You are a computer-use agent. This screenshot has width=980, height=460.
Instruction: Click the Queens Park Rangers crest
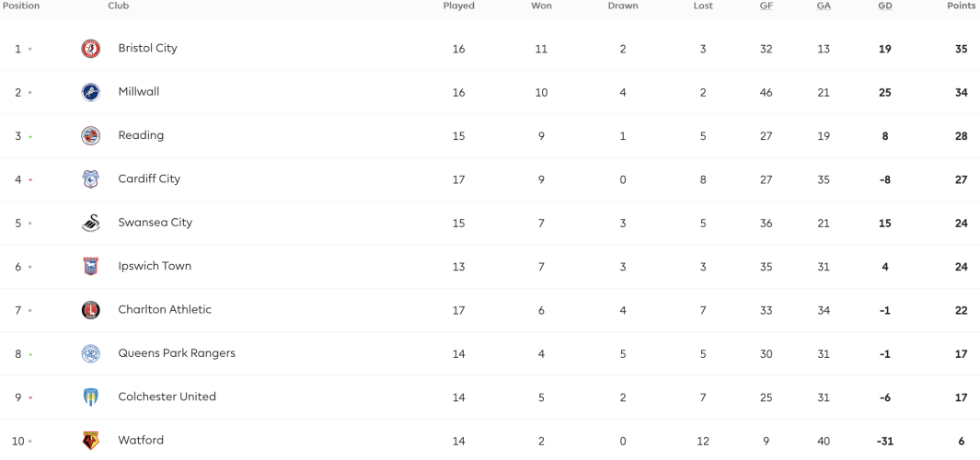[x=90, y=354]
